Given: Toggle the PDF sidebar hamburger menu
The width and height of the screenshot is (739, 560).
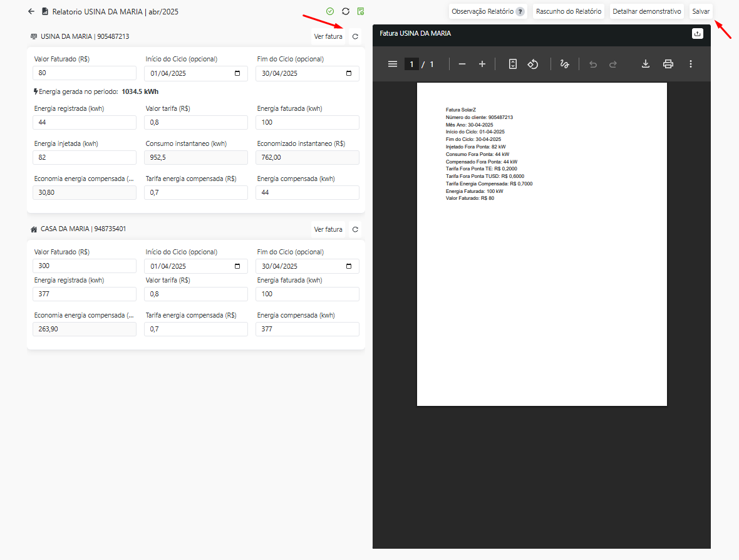Looking at the screenshot, I should tap(393, 64).
